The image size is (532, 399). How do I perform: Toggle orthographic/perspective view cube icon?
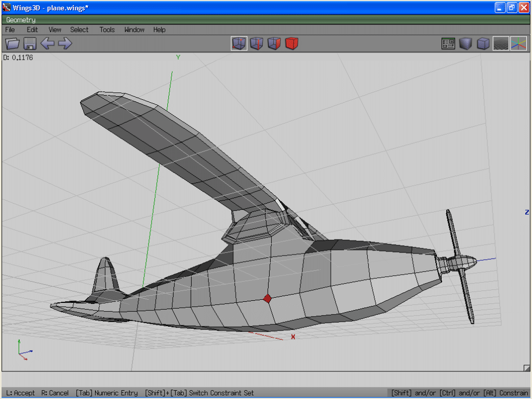point(483,44)
